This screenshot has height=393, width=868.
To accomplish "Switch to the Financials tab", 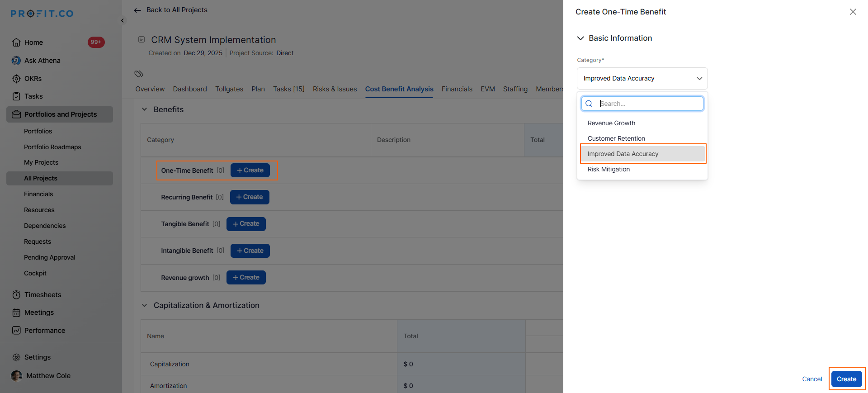I will pyautogui.click(x=457, y=89).
